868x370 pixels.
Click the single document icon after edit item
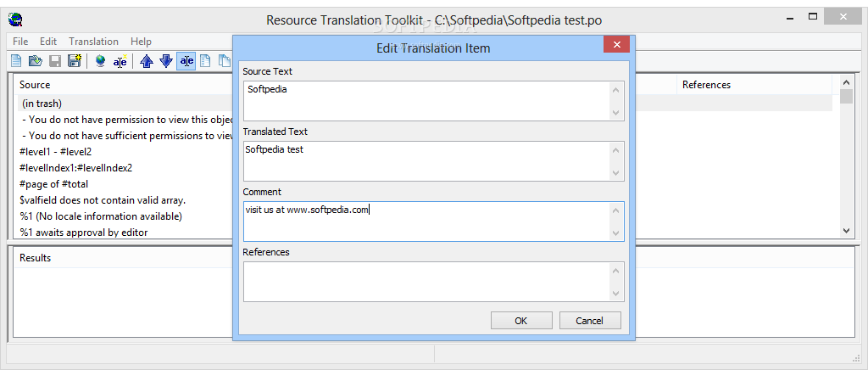point(205,61)
